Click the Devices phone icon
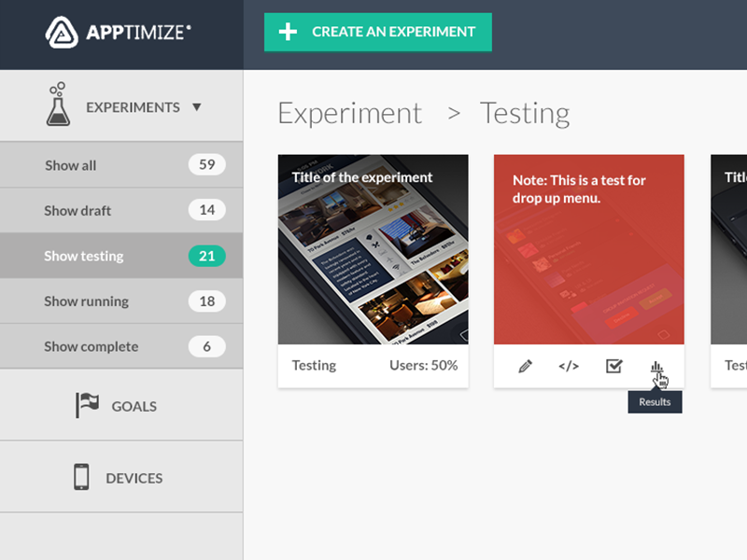This screenshot has width=747, height=560. pos(81,477)
